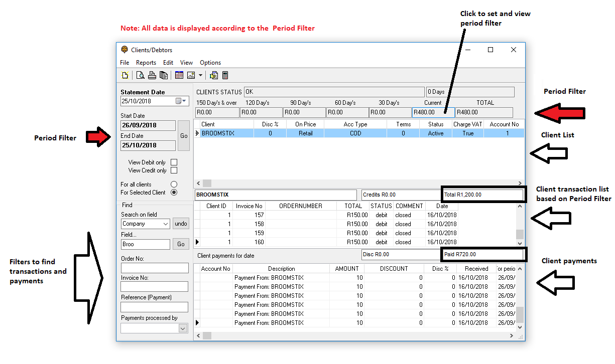Click the Invoice No input field
615x364 pixels.
click(154, 287)
